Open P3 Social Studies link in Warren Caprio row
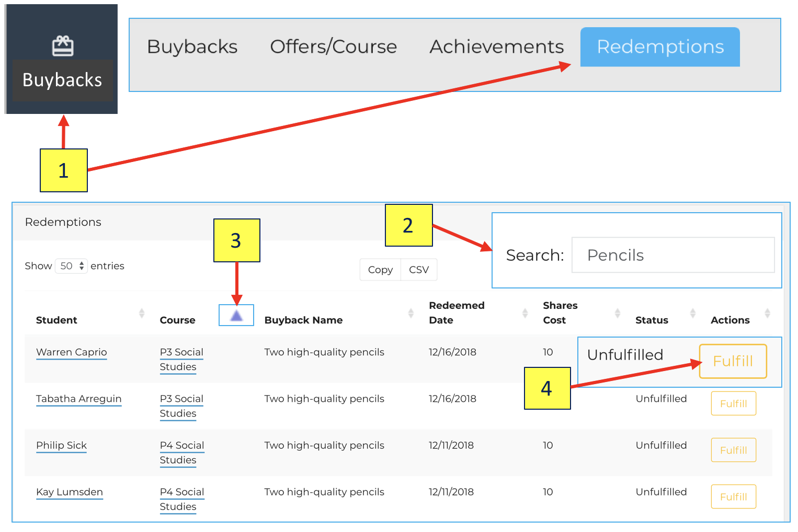Image resolution: width=798 pixels, height=532 pixels. (x=181, y=360)
